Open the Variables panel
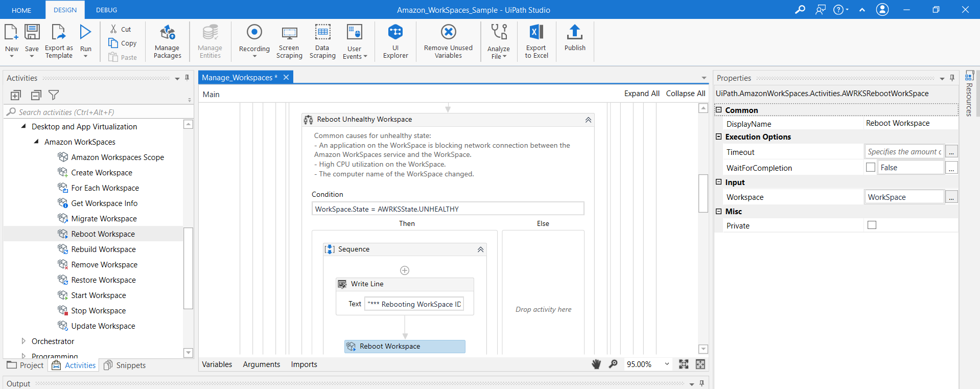The height and width of the screenshot is (389, 980). 217,364
